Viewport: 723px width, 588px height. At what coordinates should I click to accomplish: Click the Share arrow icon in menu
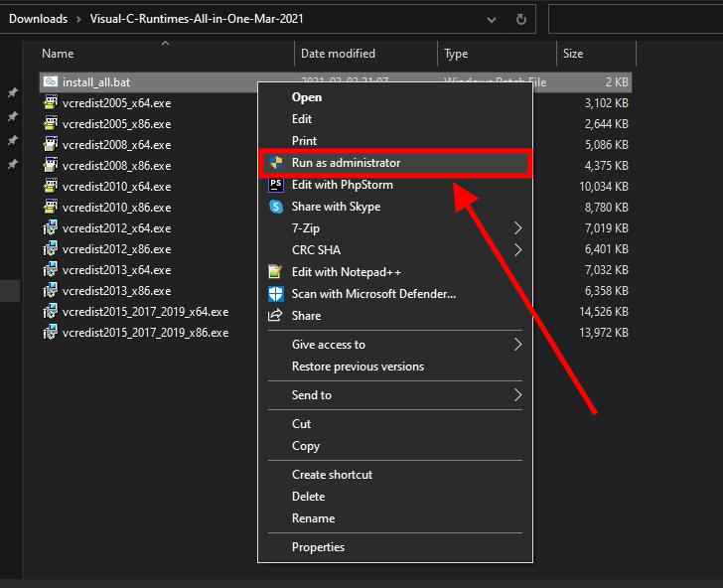276,316
